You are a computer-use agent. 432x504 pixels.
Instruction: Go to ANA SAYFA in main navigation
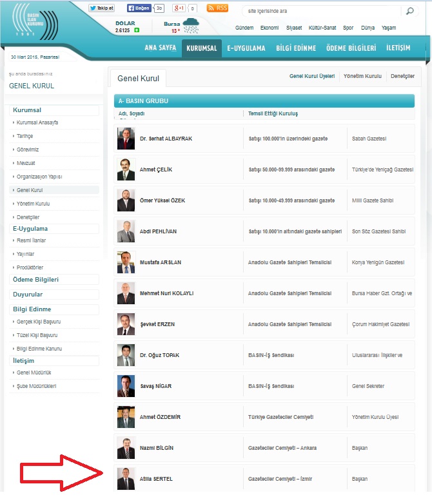(160, 48)
